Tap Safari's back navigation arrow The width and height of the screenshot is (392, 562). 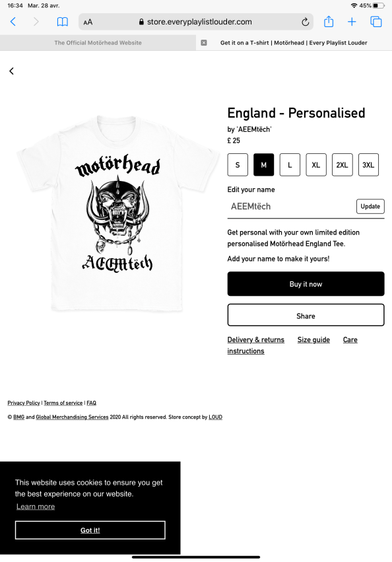point(13,22)
